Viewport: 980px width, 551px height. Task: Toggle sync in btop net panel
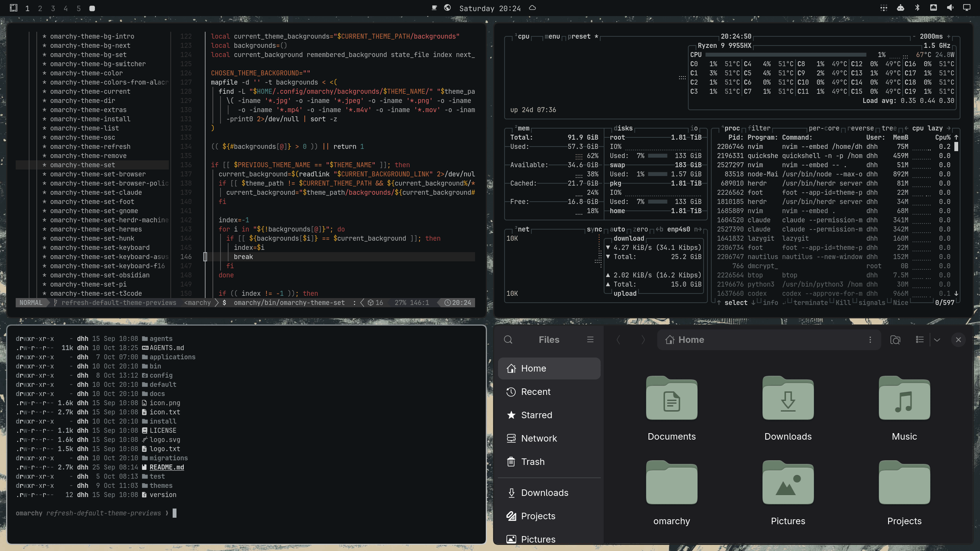(594, 229)
